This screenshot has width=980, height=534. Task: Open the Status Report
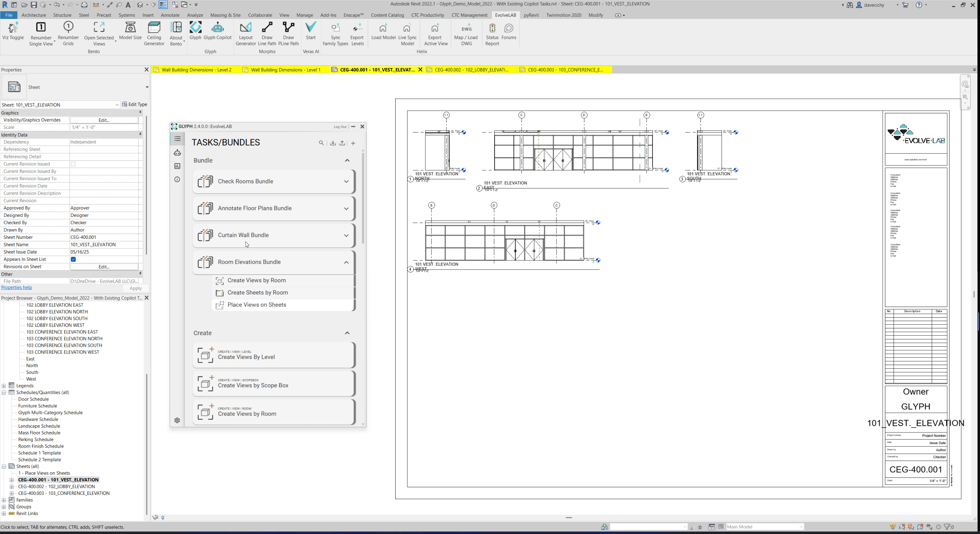click(492, 33)
